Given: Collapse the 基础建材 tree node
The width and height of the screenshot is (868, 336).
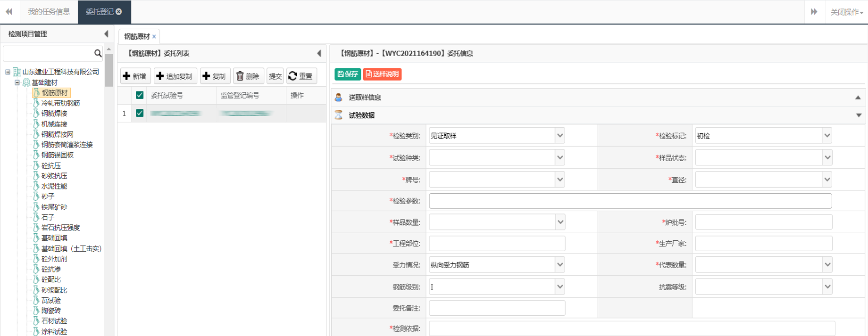Looking at the screenshot, I should tap(17, 82).
